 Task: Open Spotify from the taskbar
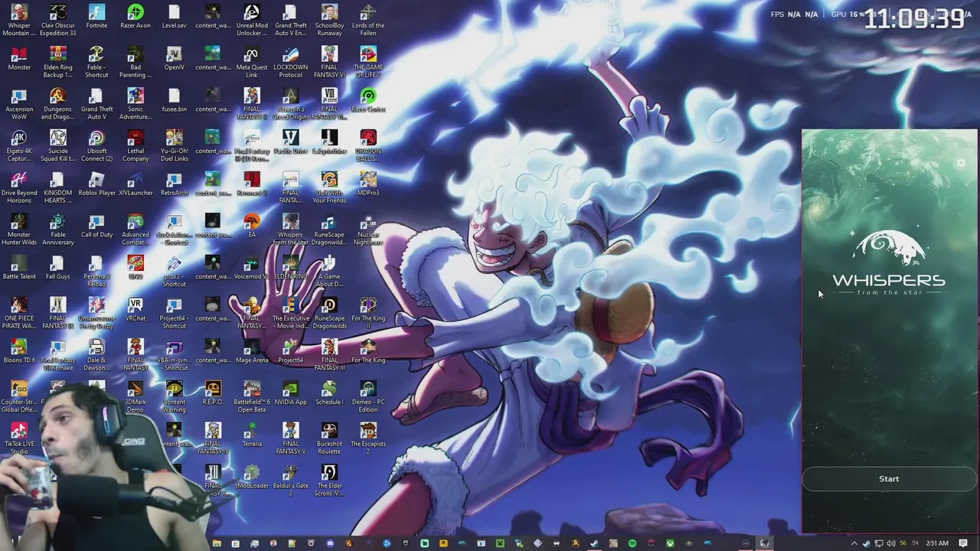(632, 543)
